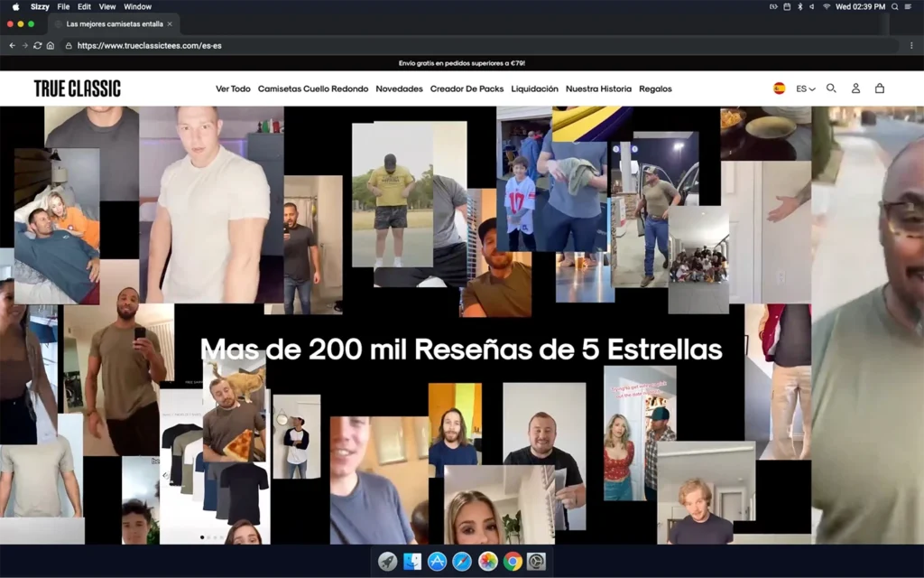Open the site search magnifier icon
The image size is (924, 578).
point(831,89)
